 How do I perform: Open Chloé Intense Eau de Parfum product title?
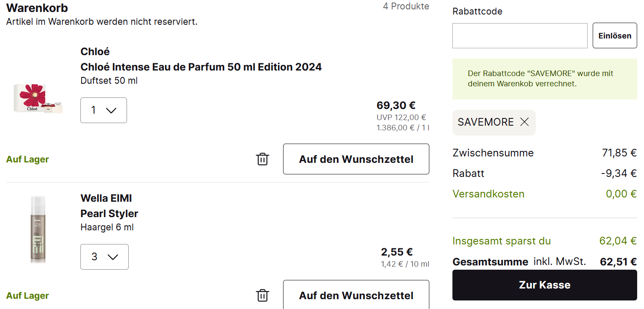tap(201, 67)
